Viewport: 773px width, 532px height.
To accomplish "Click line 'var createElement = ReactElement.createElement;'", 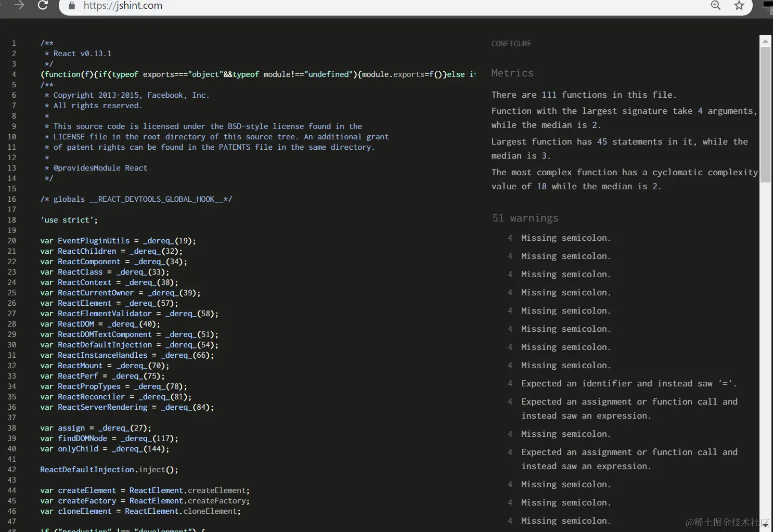I will [x=145, y=490].
